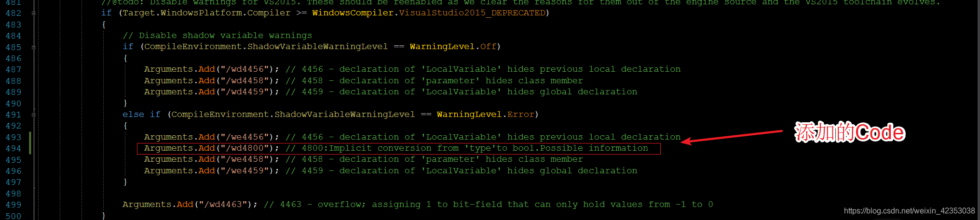This screenshot has height=220, width=980.
Task: Place cursor on '// Disable shadow variable warnings' comment
Action: click(217, 36)
